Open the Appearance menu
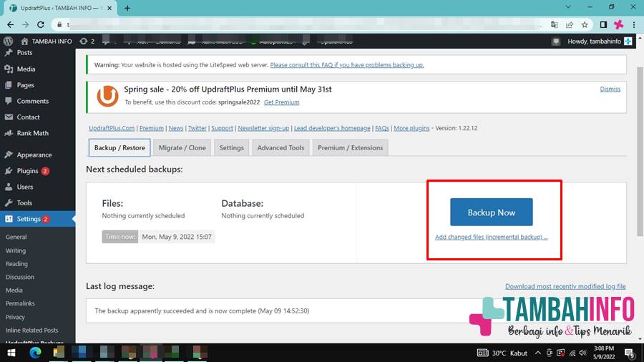 coord(34,155)
